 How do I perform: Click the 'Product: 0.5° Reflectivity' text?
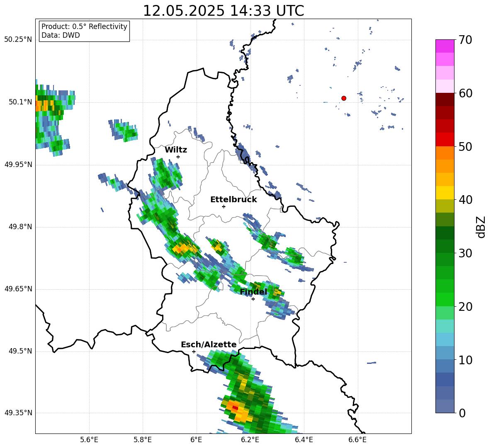(84, 27)
